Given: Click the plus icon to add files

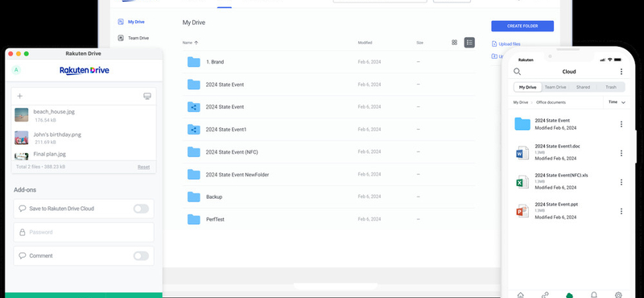Looking at the screenshot, I should pyautogui.click(x=19, y=96).
